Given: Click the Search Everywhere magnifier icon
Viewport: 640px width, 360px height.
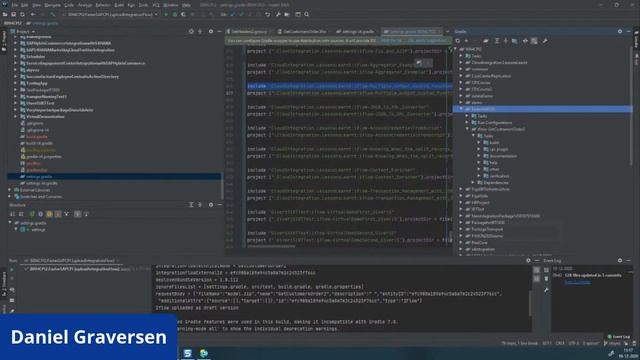Looking at the screenshot, I should [307, 14].
